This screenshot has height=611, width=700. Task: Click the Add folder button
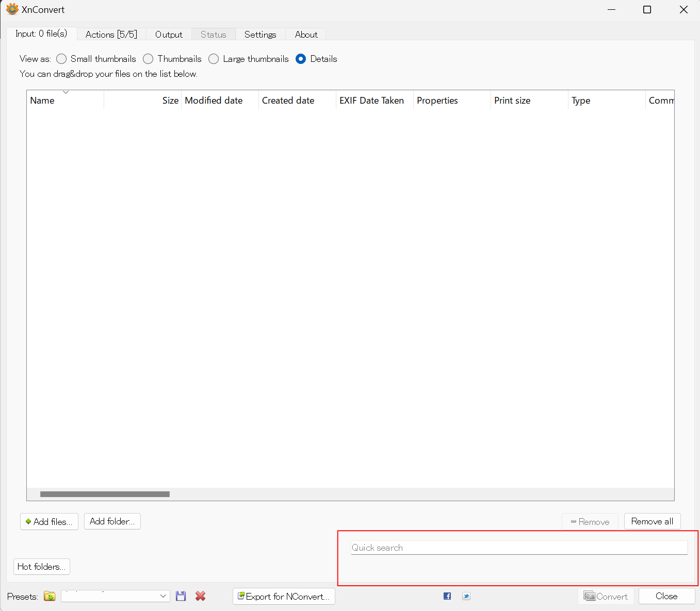click(x=112, y=521)
